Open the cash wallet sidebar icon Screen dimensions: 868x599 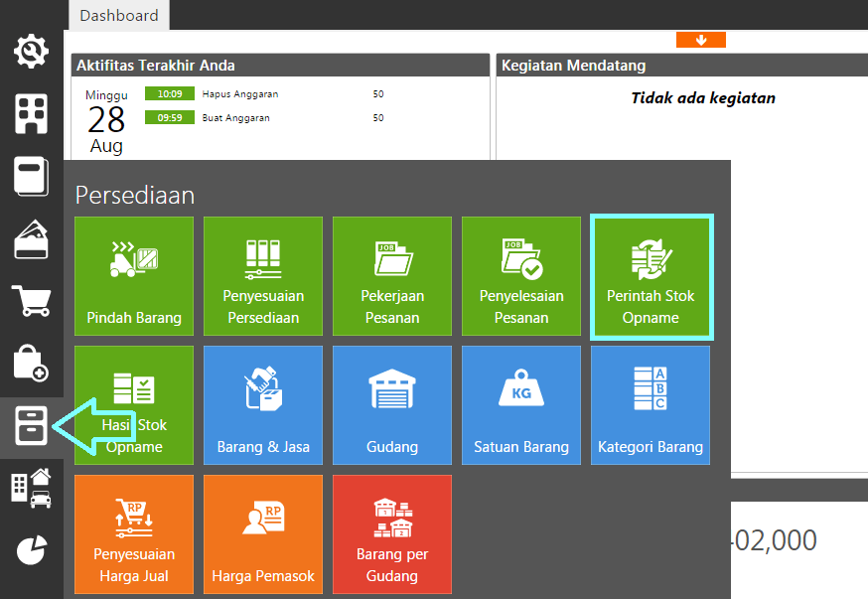coord(31,239)
